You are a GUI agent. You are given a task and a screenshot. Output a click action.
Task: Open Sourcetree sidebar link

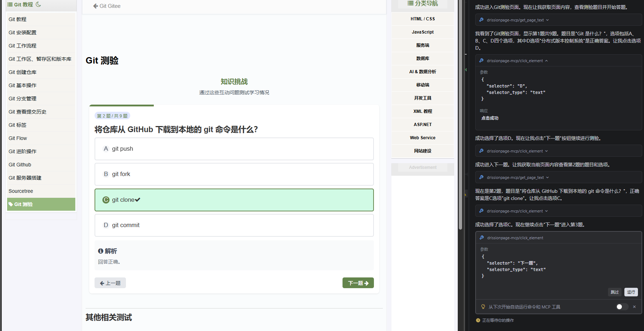coord(41,191)
